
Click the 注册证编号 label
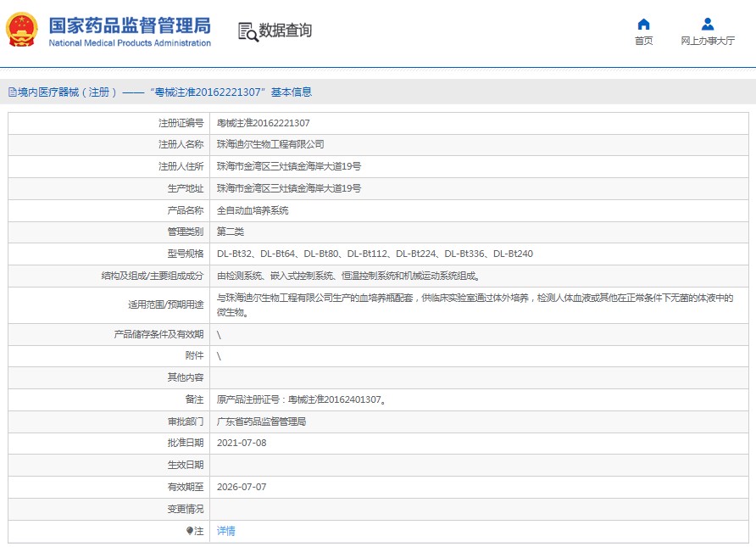(x=181, y=123)
